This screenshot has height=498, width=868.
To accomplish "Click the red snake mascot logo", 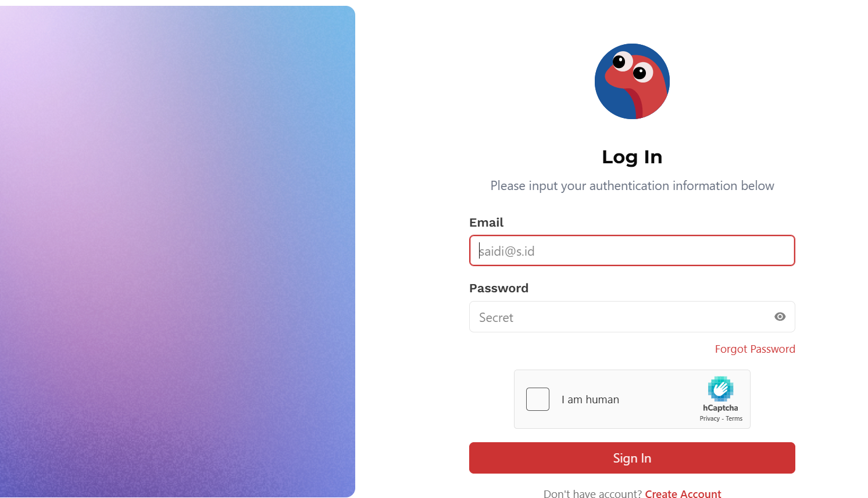I will click(632, 81).
